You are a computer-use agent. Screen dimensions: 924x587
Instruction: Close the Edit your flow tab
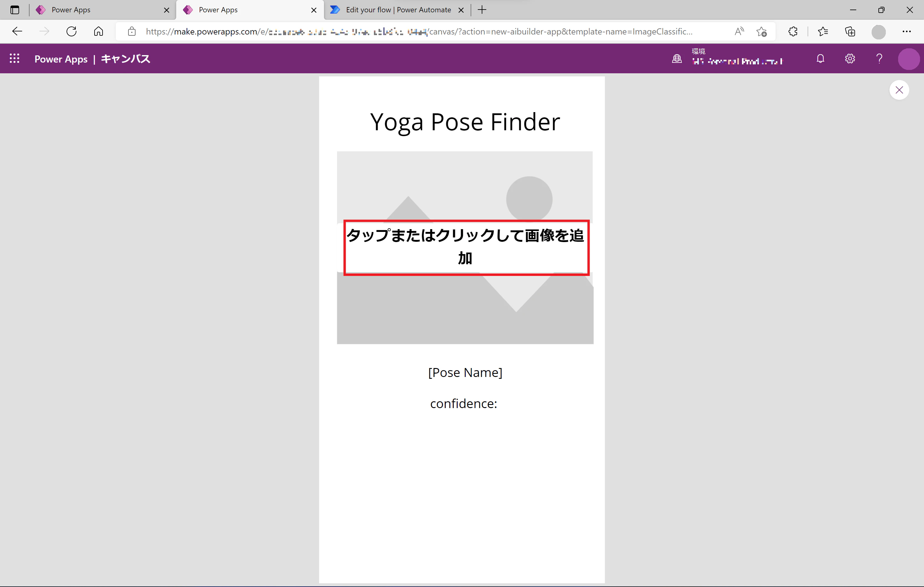pyautogui.click(x=461, y=10)
